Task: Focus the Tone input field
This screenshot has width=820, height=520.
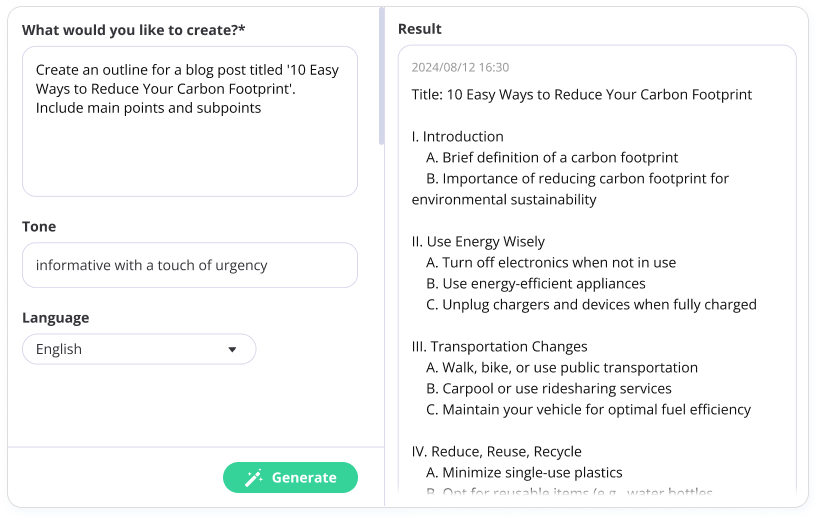Action: click(189, 265)
